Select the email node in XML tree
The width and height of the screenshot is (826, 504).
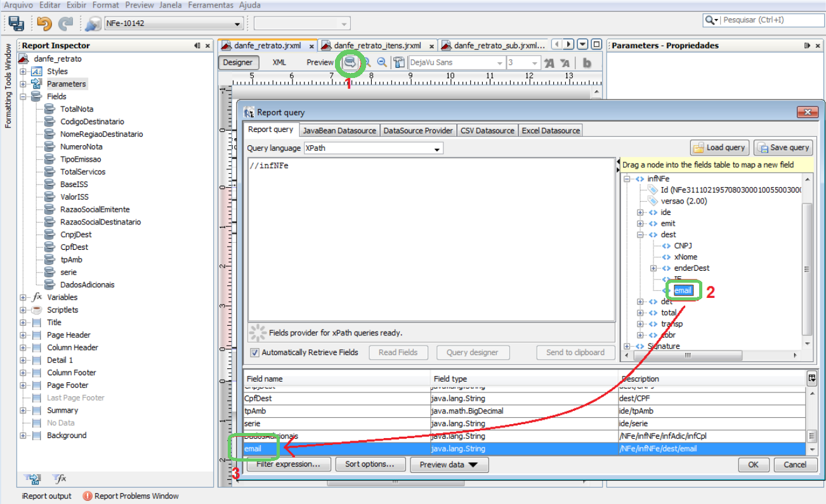coord(683,291)
